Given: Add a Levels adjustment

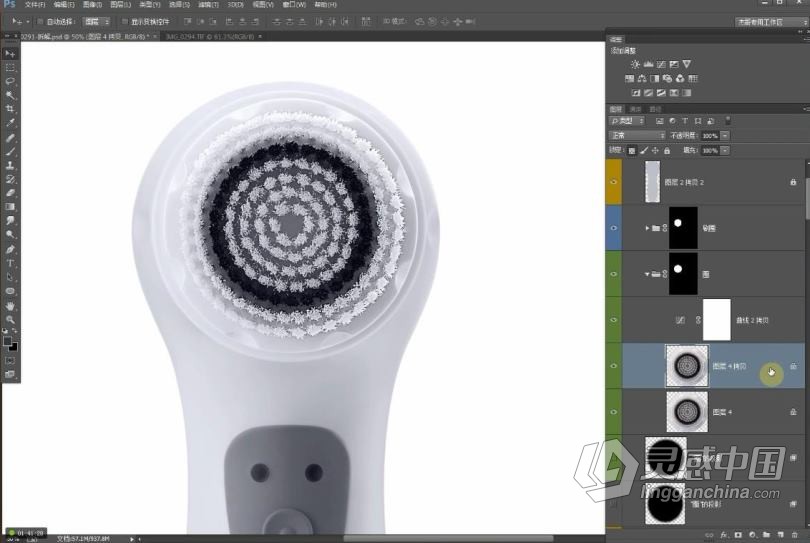Looking at the screenshot, I should point(648,64).
